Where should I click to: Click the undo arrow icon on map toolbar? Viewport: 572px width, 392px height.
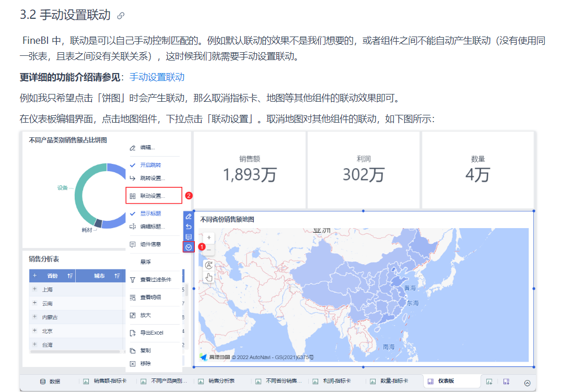(189, 227)
